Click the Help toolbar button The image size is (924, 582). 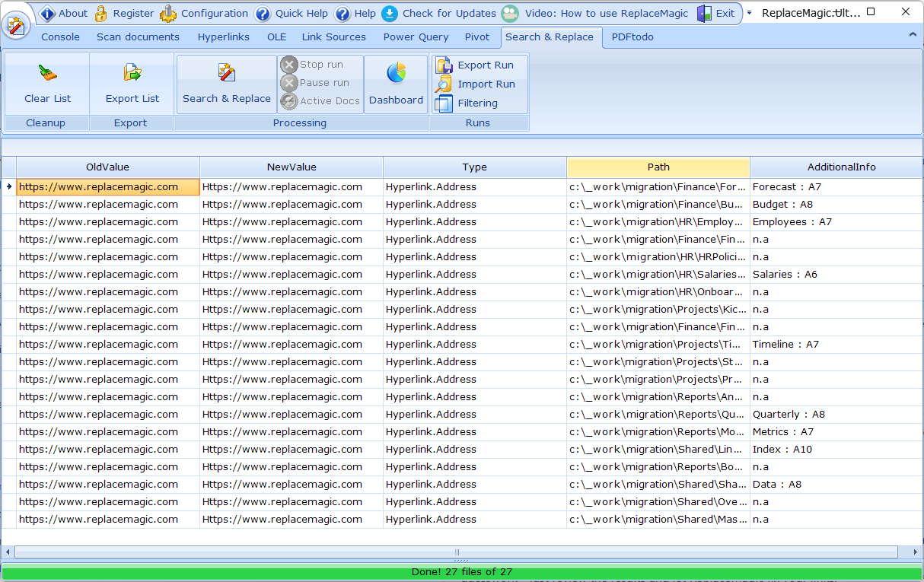click(355, 13)
